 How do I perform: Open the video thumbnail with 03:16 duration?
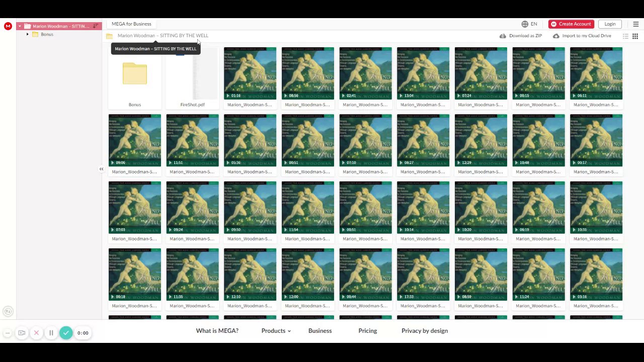(596, 278)
